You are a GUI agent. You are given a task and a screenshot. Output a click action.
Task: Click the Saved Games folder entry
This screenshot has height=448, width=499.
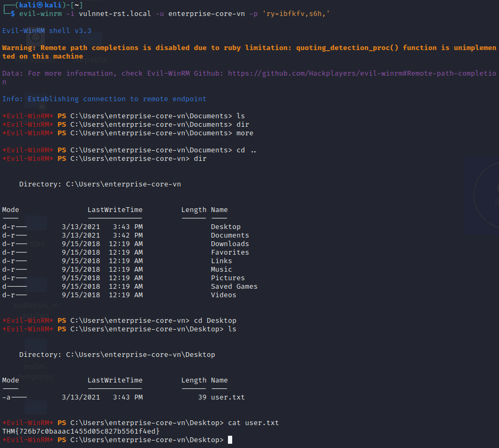(x=234, y=287)
